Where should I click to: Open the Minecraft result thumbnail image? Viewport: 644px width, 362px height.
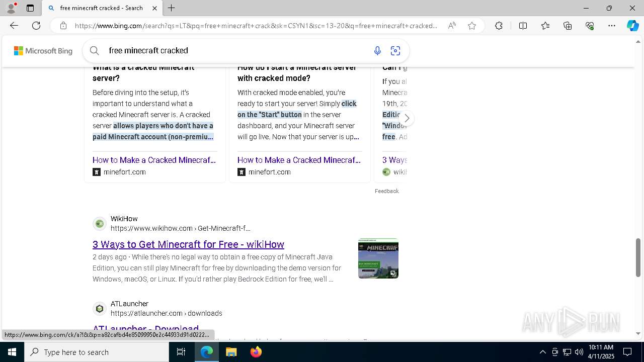click(378, 258)
